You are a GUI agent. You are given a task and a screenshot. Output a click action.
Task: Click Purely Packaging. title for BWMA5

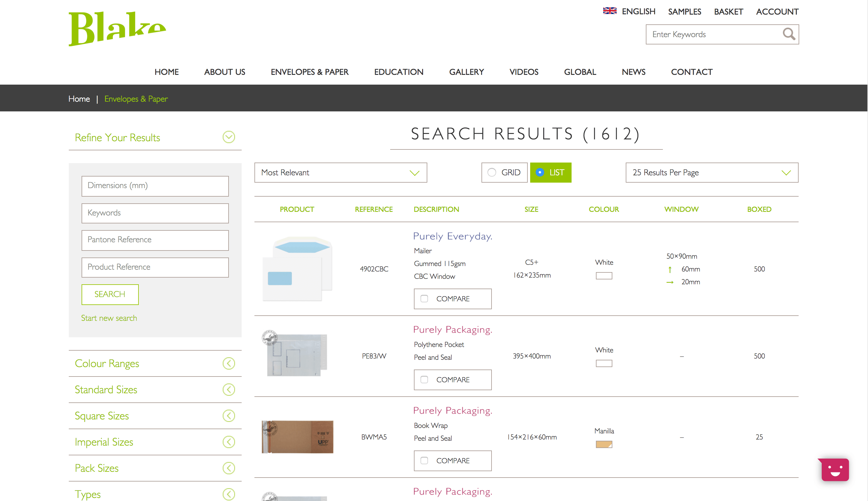[x=453, y=411]
